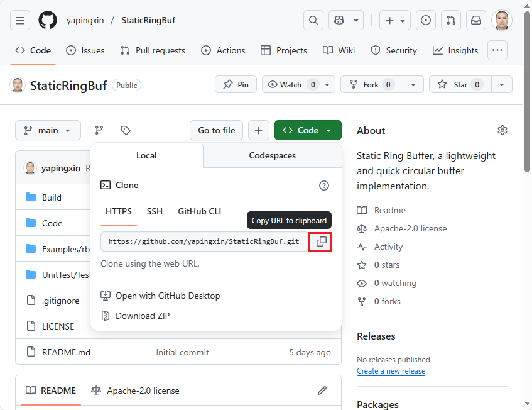Edit README using the pencil icon
This screenshot has height=410, width=532.
click(322, 391)
